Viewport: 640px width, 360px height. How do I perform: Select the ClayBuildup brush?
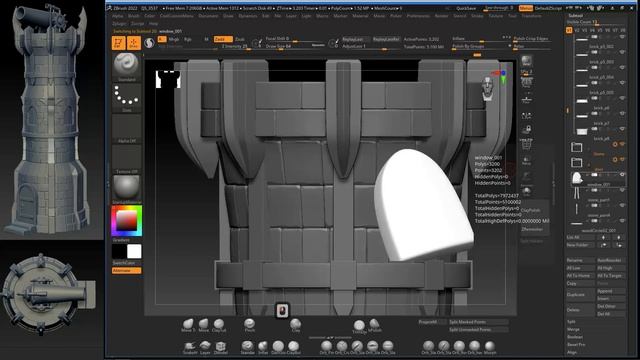point(293,348)
